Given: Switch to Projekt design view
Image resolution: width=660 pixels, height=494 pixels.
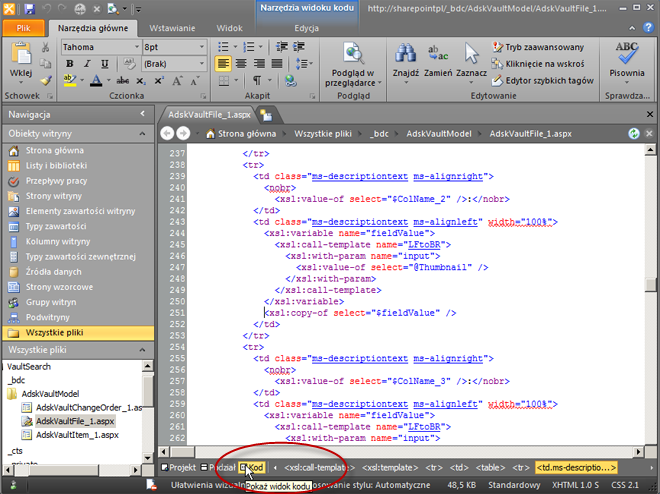Looking at the screenshot, I should (x=179, y=467).
